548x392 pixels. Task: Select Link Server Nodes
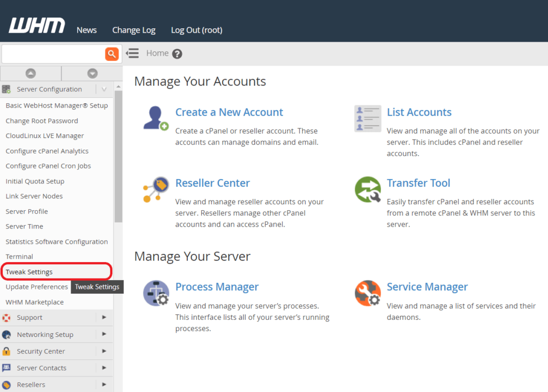click(34, 196)
